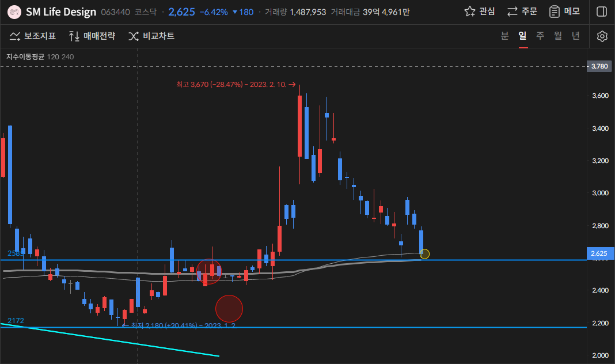This screenshot has width=615, height=364.
Task: Select 일 daily timeframe tab
Action: coord(522,36)
